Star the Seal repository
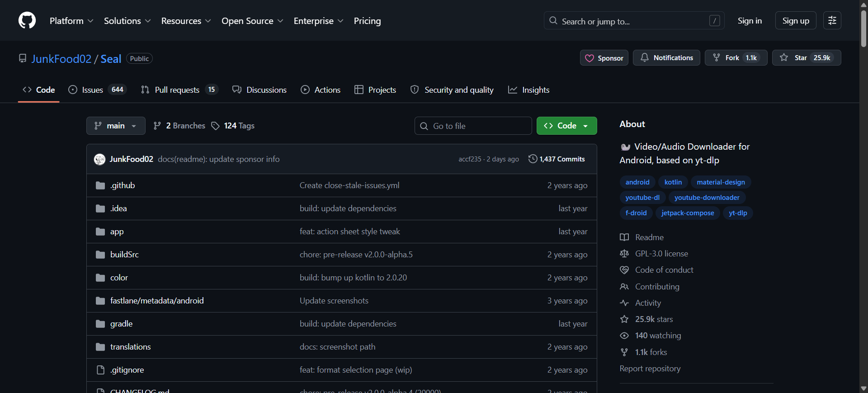868x393 pixels. pos(806,58)
